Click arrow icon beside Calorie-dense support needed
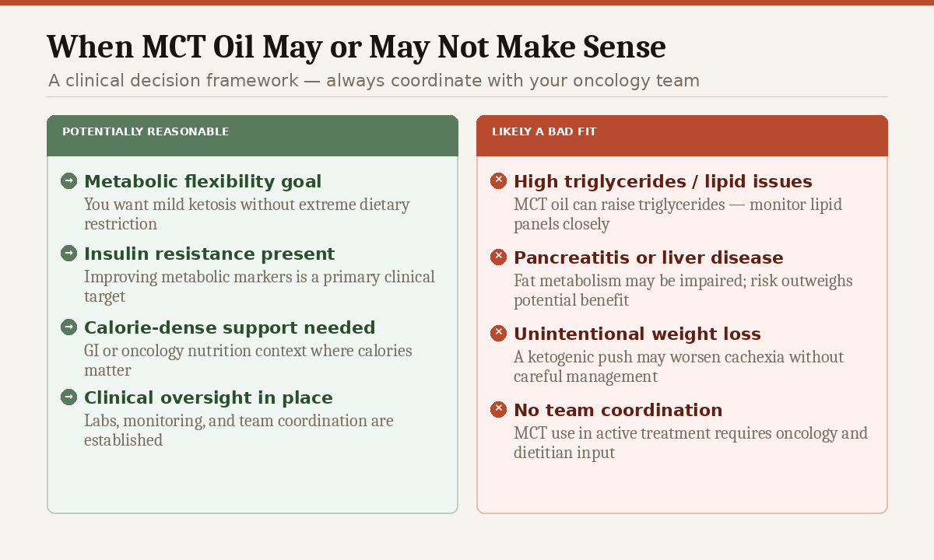934x560 pixels. click(x=68, y=327)
